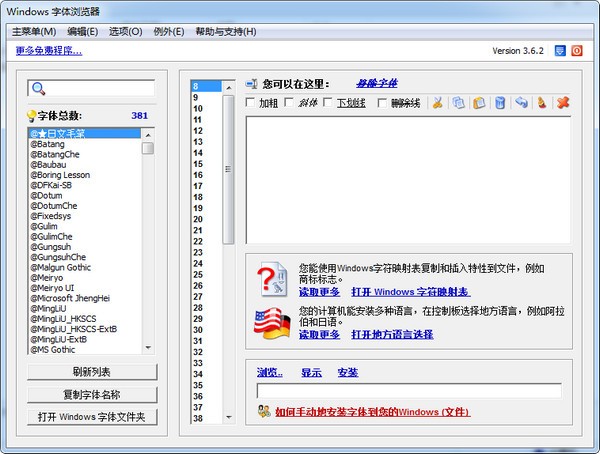
Task: Click the US and German flags icon
Action: [x=272, y=323]
